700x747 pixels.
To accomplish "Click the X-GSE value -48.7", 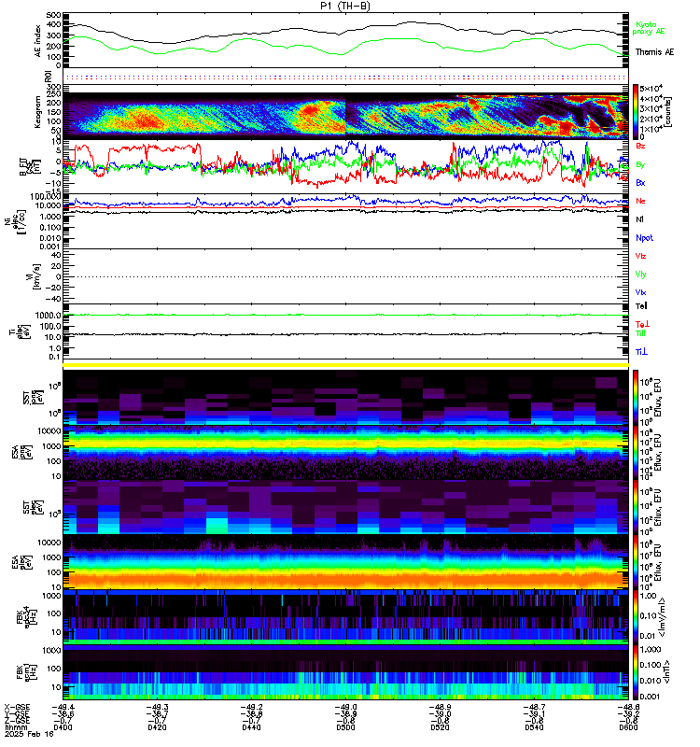I will pyautogui.click(x=534, y=707).
